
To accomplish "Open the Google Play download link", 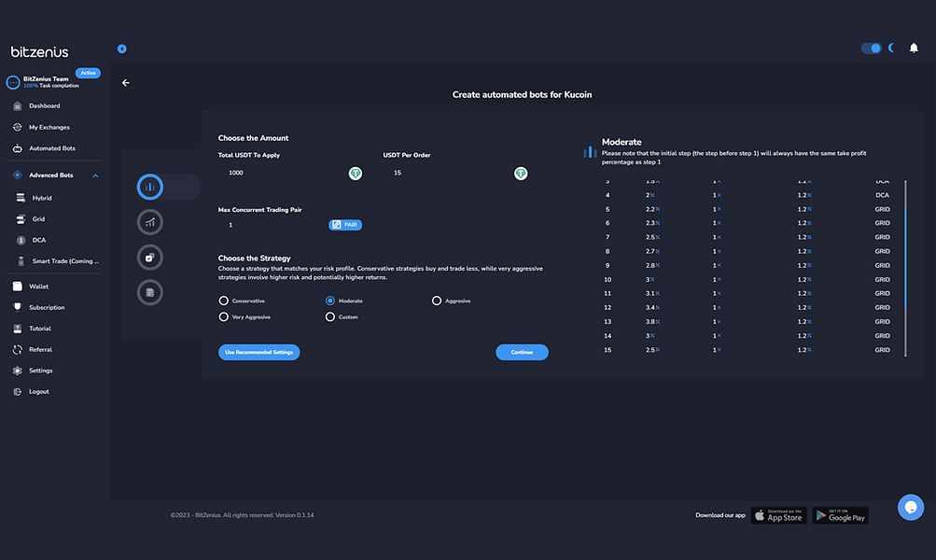I will coord(840,515).
